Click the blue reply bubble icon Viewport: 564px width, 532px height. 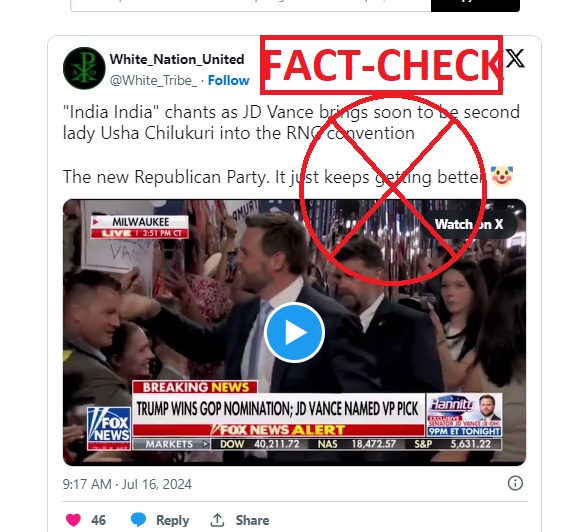coord(138,520)
